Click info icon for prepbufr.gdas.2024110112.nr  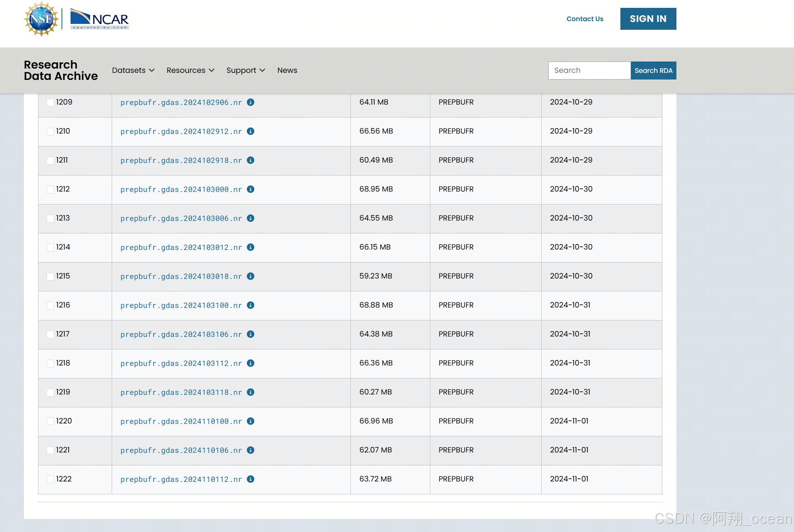(250, 479)
